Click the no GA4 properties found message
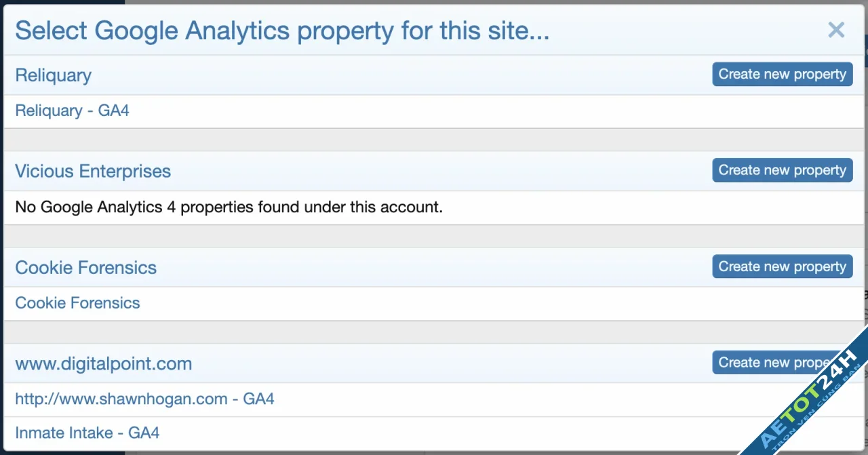Viewport: 868px width, 455px height. 229,207
